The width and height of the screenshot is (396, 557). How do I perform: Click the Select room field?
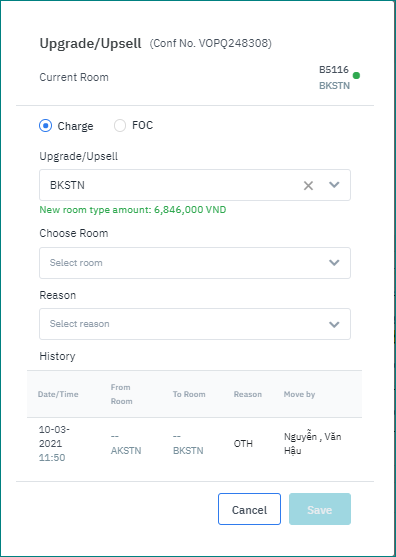click(195, 263)
